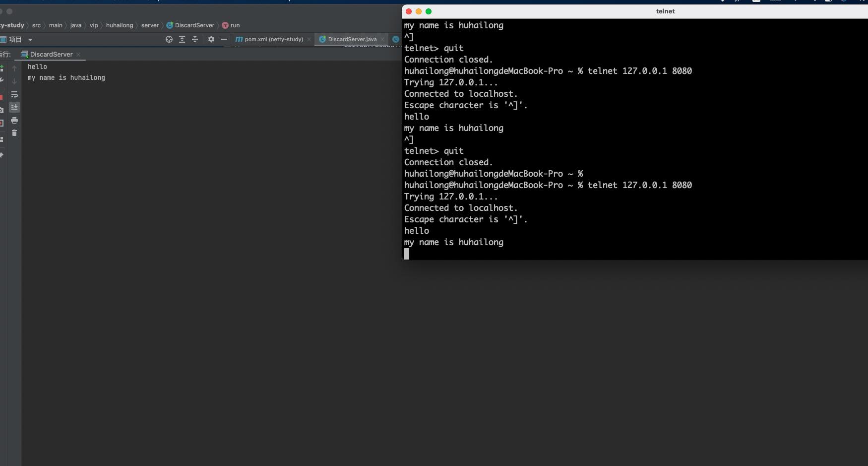Click the wrench icon in Run panel
Image resolution: width=868 pixels, height=466 pixels.
1,80
